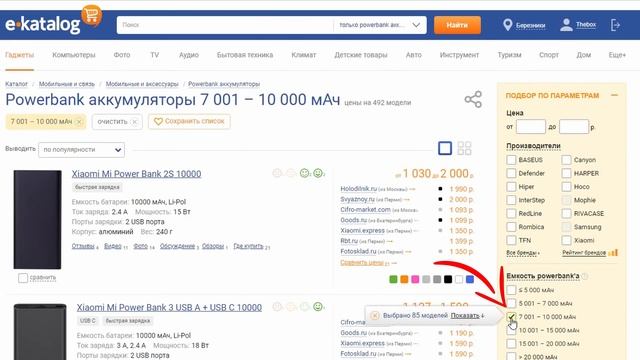Click the Рейтинг брендов link

coord(584,253)
